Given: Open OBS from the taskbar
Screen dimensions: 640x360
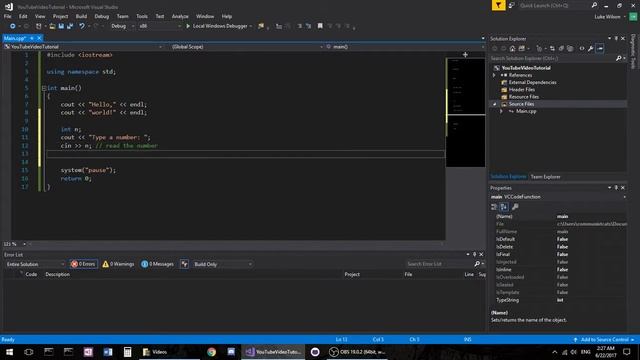Looking at the screenshot, I should (x=358, y=352).
